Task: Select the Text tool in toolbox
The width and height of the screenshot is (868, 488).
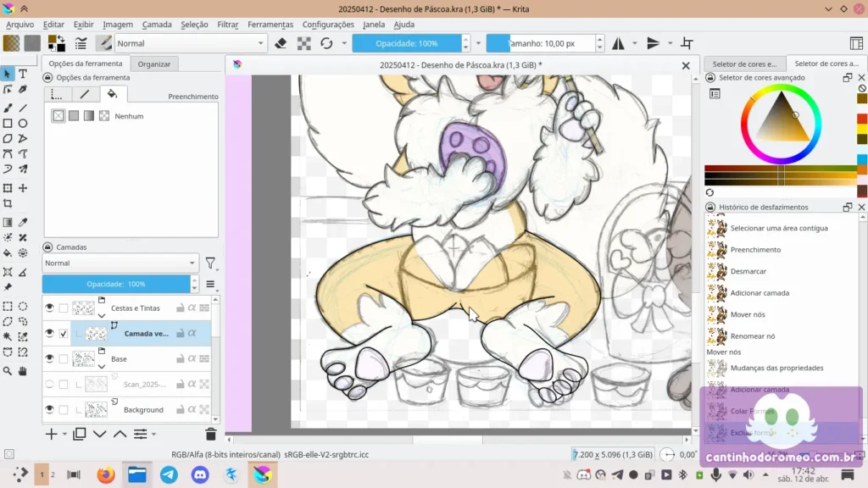Action: click(23, 74)
